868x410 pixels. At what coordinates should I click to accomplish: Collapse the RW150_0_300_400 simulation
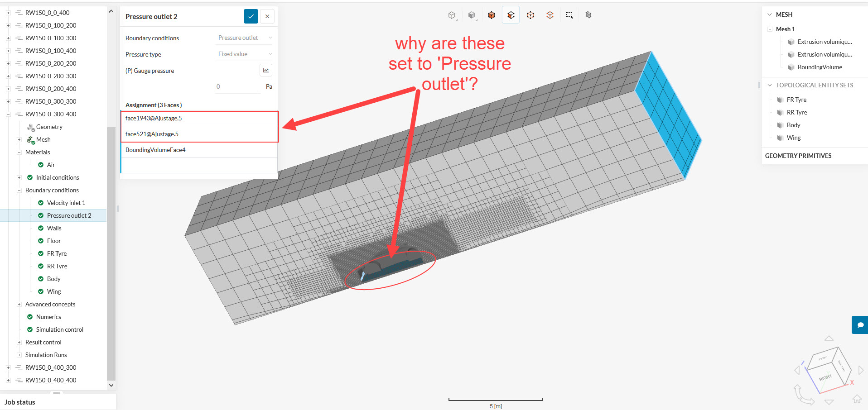[x=8, y=114]
